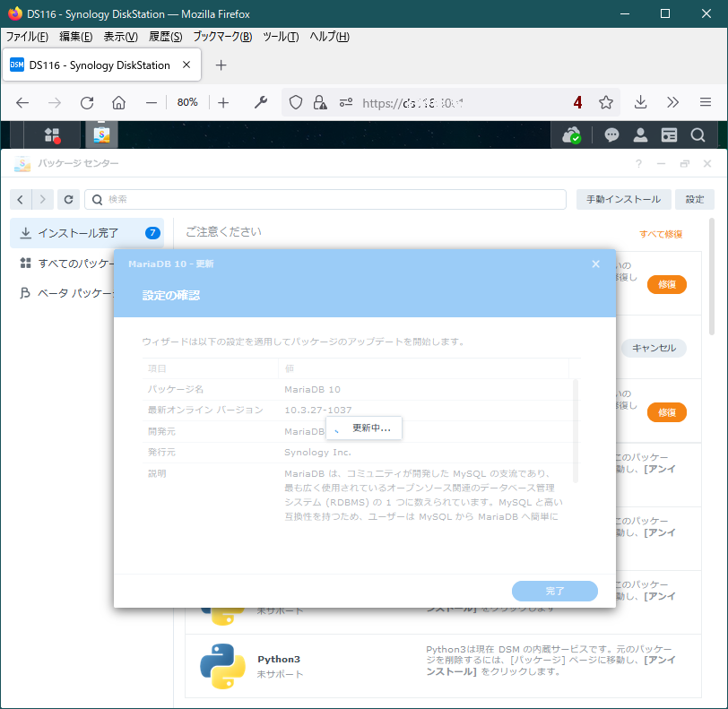Open the DSM user options icon
Image resolution: width=728 pixels, height=709 pixels.
(x=640, y=135)
